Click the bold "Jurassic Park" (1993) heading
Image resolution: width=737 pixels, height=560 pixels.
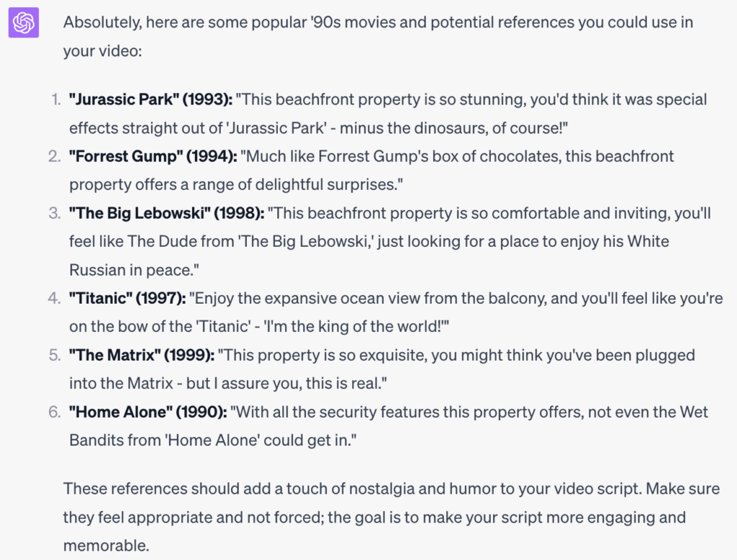point(150,99)
